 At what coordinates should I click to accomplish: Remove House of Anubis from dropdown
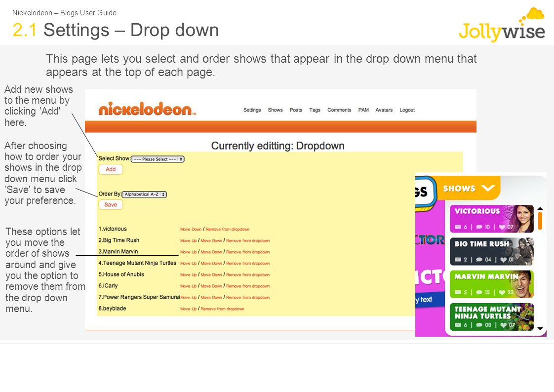pyautogui.click(x=248, y=274)
